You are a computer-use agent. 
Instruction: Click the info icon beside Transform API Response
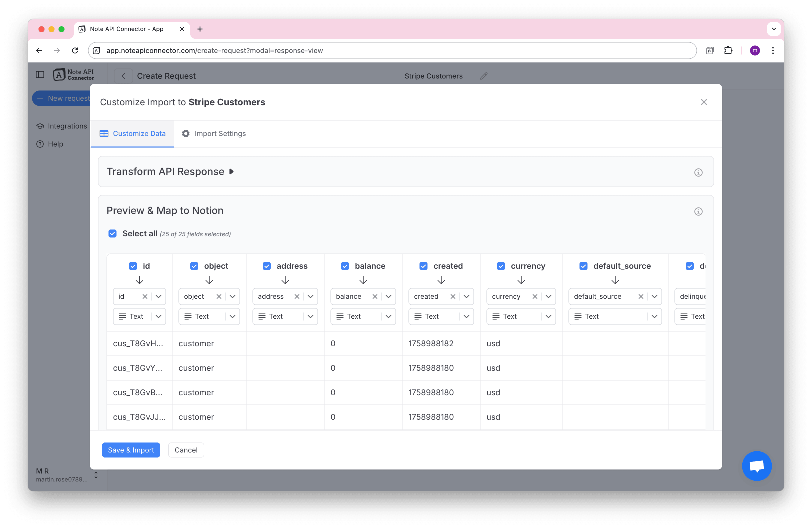coord(698,172)
